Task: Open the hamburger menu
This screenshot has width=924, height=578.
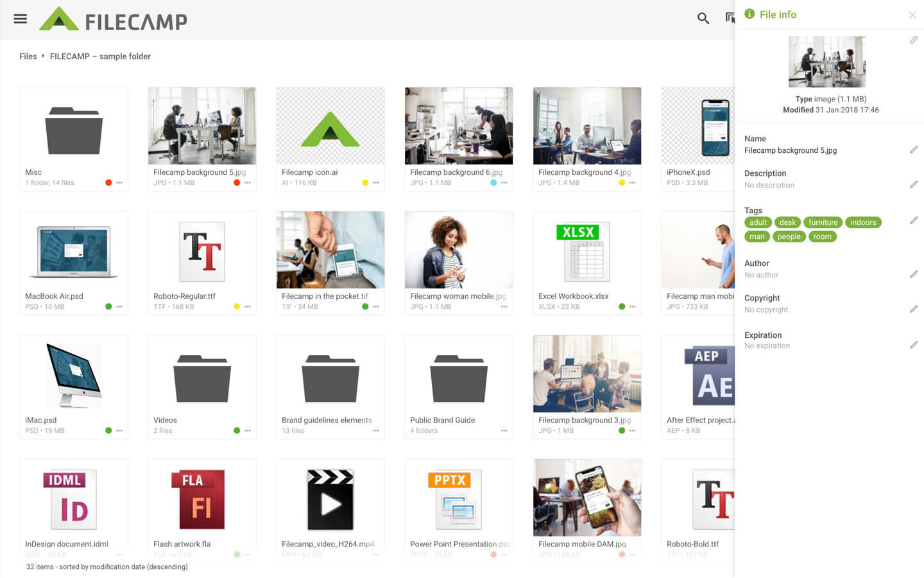Action: click(21, 19)
